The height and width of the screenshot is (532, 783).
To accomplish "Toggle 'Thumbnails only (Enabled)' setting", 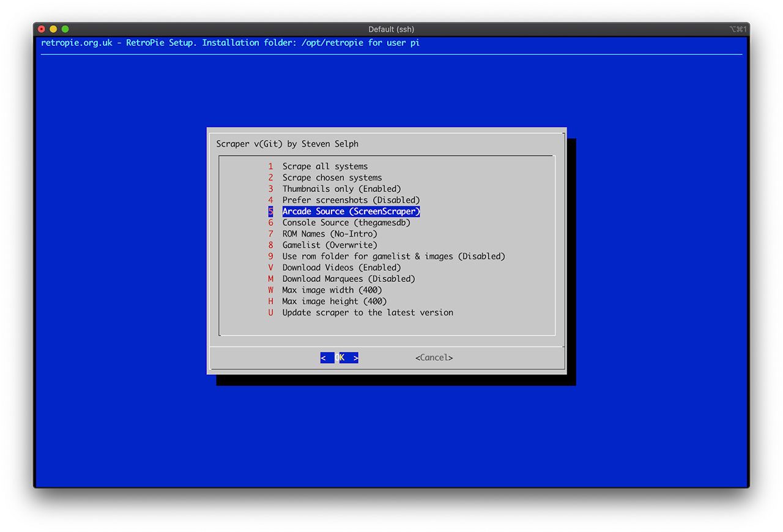I will coord(341,189).
